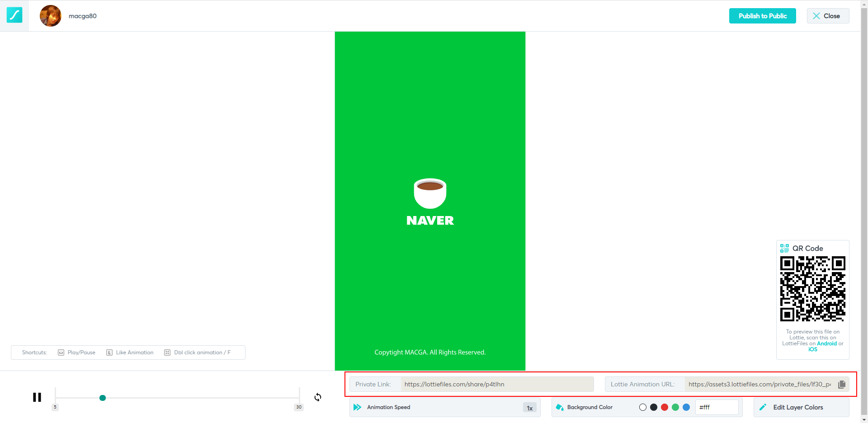Click the QR code image

click(x=813, y=289)
